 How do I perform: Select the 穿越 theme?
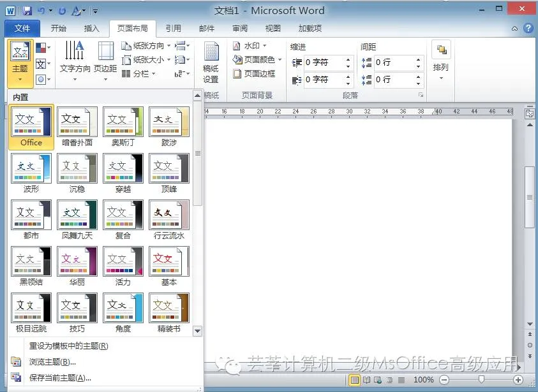pyautogui.click(x=123, y=173)
